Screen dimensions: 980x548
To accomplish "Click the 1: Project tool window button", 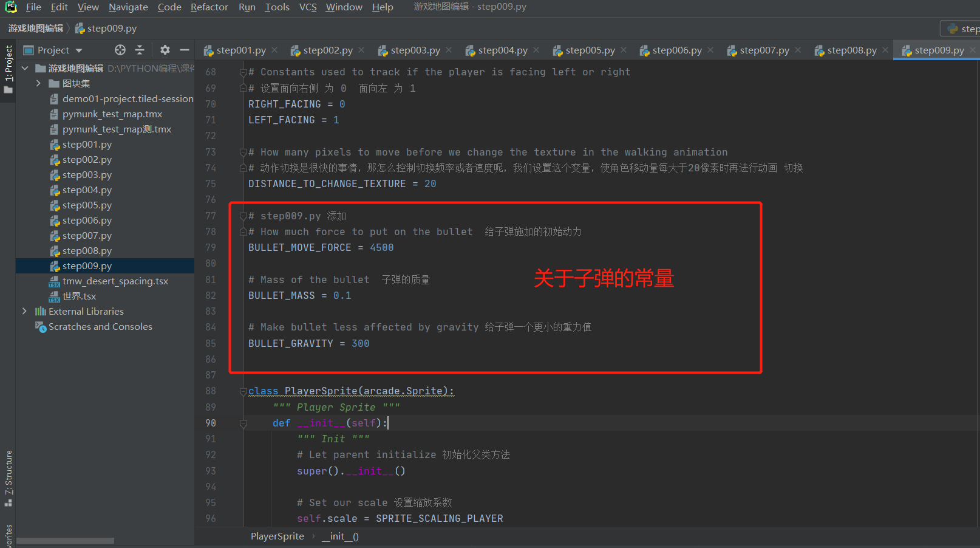I will point(9,62).
